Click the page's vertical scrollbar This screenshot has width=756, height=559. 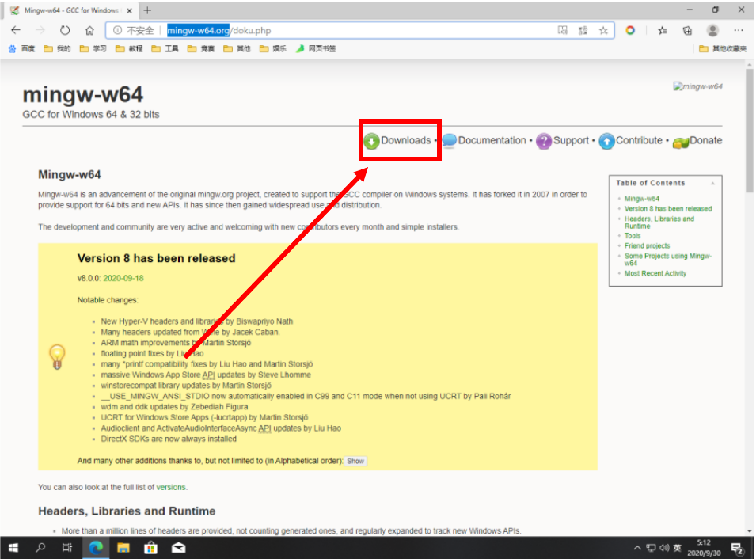tap(749, 158)
